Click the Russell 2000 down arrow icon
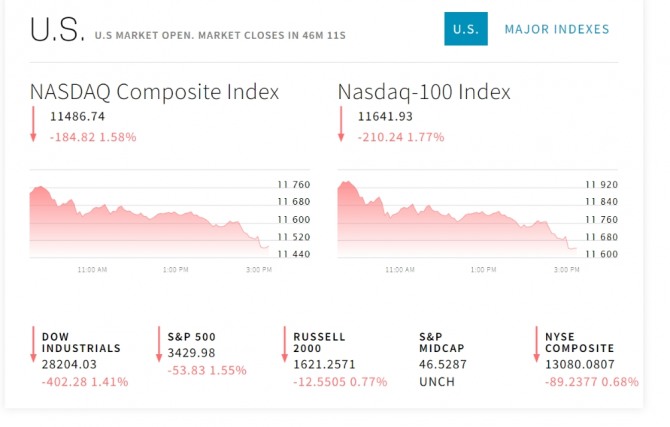The height and width of the screenshot is (427, 670). (285, 344)
